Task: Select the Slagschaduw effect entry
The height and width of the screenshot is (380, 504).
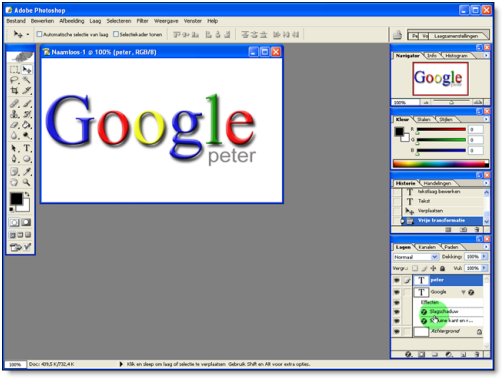Action: [444, 311]
